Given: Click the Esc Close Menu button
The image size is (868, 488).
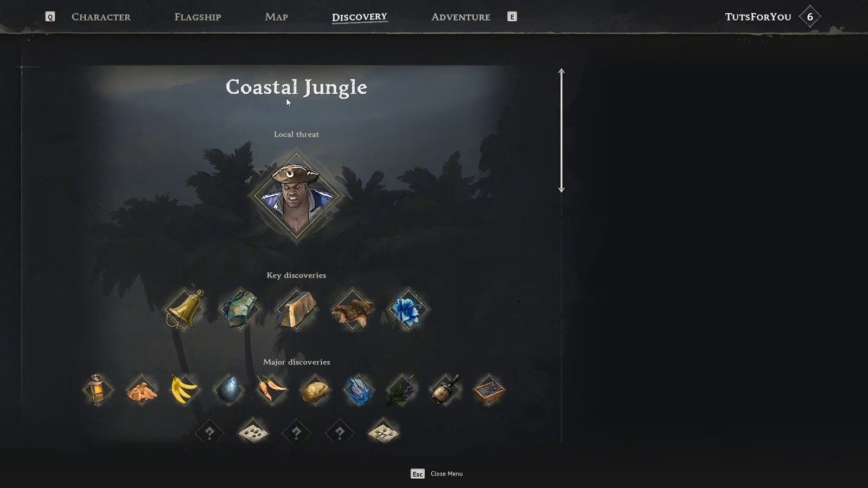Looking at the screenshot, I should (x=437, y=474).
